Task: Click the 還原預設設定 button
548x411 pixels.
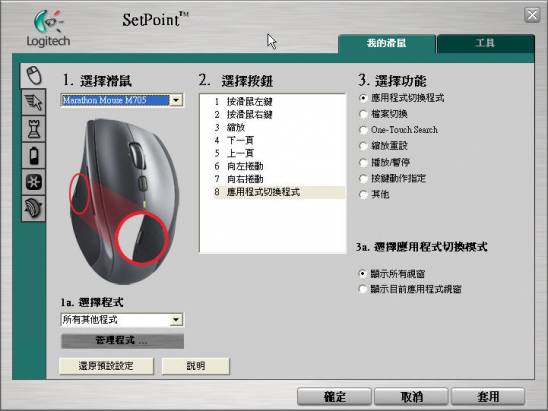Action: pos(106,366)
